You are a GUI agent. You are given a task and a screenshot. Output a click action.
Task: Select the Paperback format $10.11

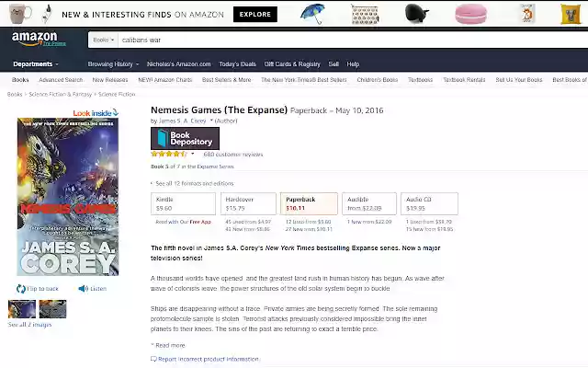click(309, 203)
